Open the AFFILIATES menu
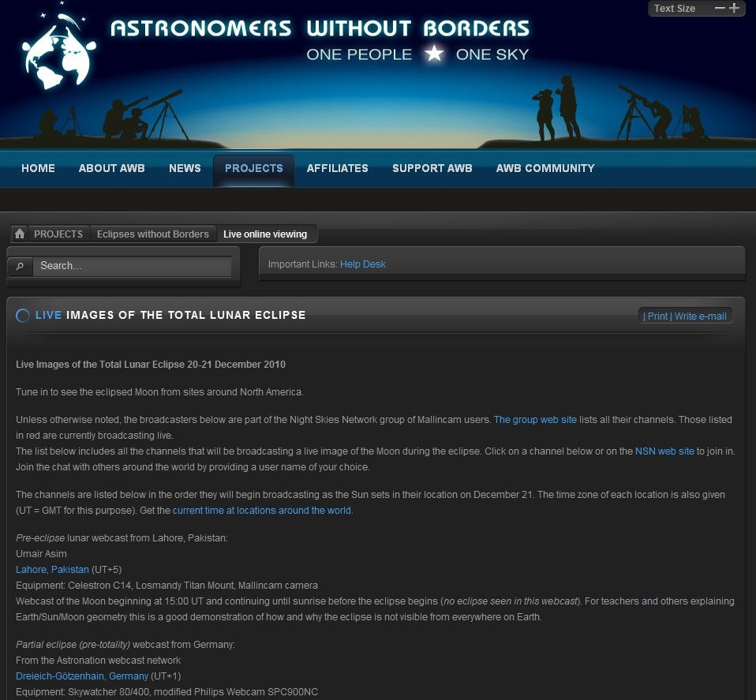756x700 pixels. pos(338,168)
